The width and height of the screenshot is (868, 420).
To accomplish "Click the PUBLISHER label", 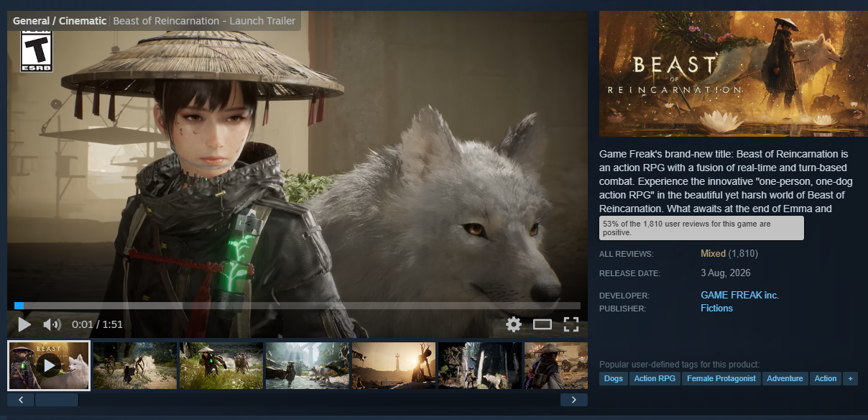I will pyautogui.click(x=623, y=309).
